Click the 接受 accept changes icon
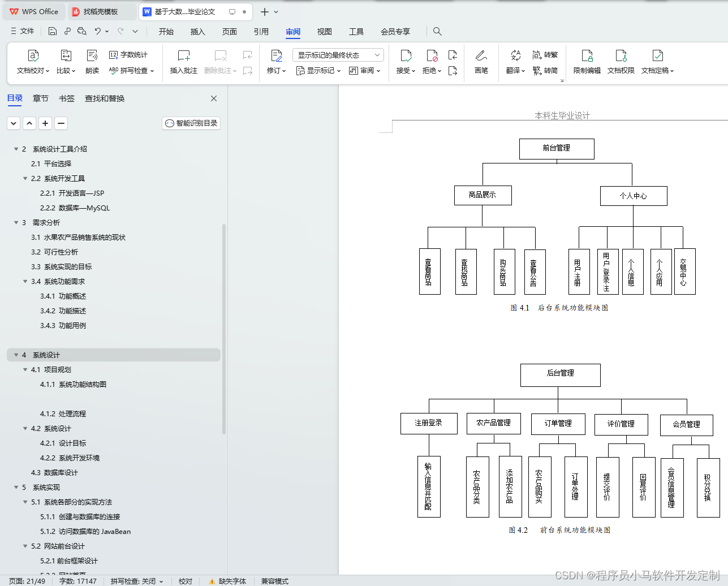This screenshot has height=586, width=728. (406, 55)
